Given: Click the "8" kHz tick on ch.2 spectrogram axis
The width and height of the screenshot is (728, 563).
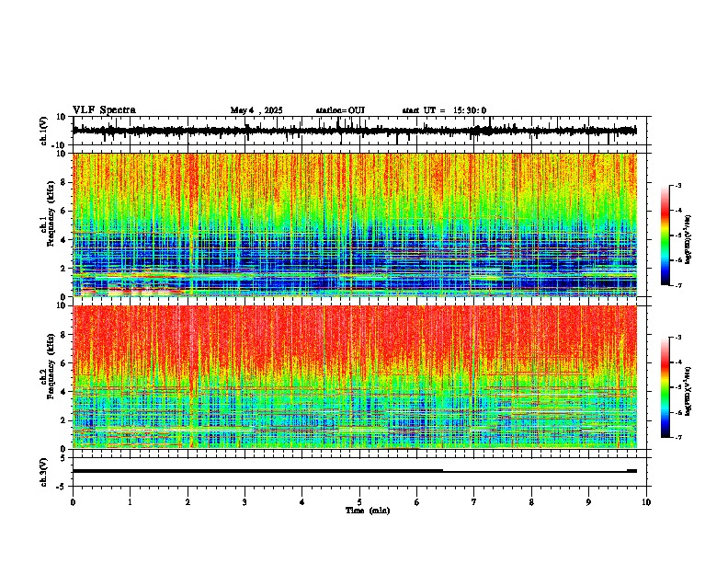Looking at the screenshot, I should click(x=63, y=335).
